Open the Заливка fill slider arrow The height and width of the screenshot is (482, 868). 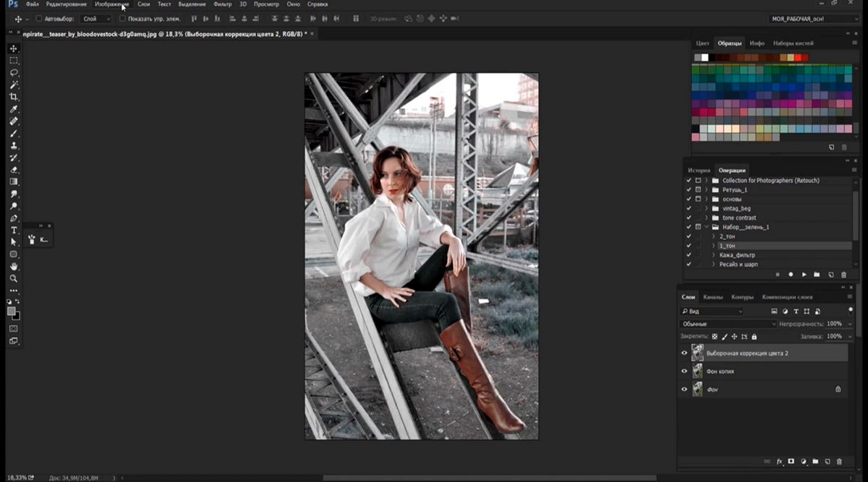(848, 337)
